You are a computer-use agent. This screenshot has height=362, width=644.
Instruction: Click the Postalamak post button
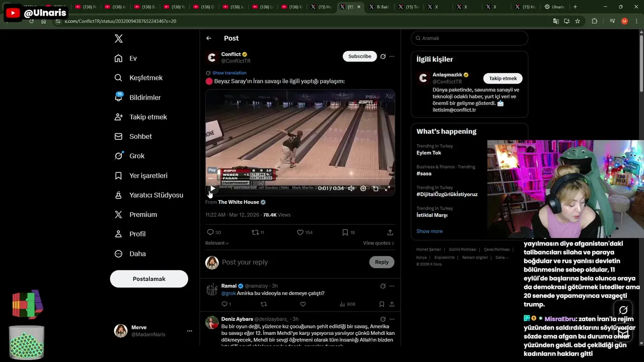[x=149, y=279]
